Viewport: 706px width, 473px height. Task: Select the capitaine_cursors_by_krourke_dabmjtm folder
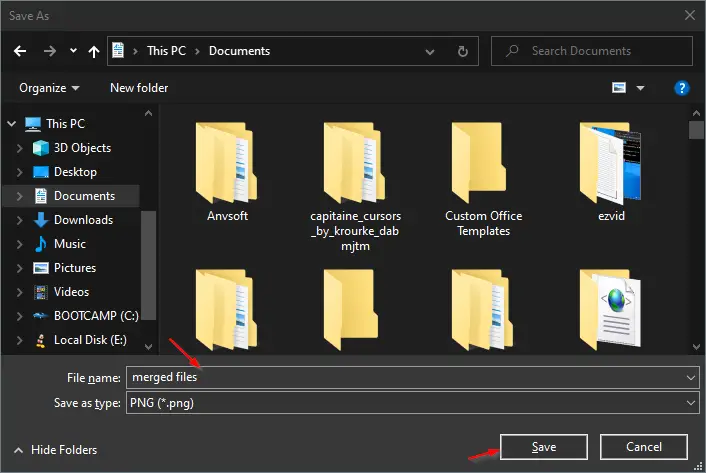tap(355, 186)
